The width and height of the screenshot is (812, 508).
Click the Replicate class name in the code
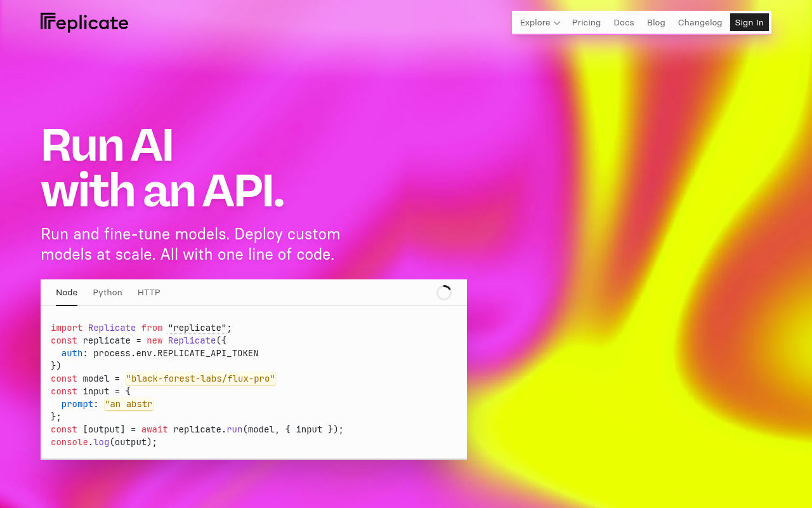[x=192, y=340]
